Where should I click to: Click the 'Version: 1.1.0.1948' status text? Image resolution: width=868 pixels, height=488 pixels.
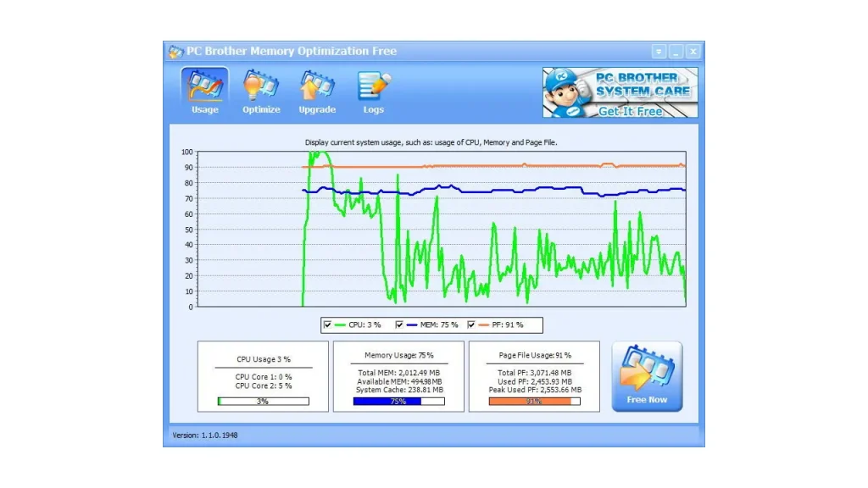pyautogui.click(x=205, y=435)
